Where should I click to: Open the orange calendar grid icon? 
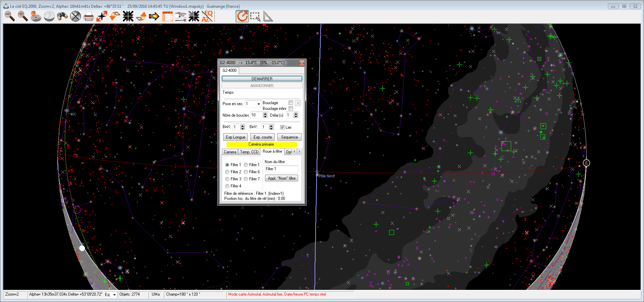167,16
